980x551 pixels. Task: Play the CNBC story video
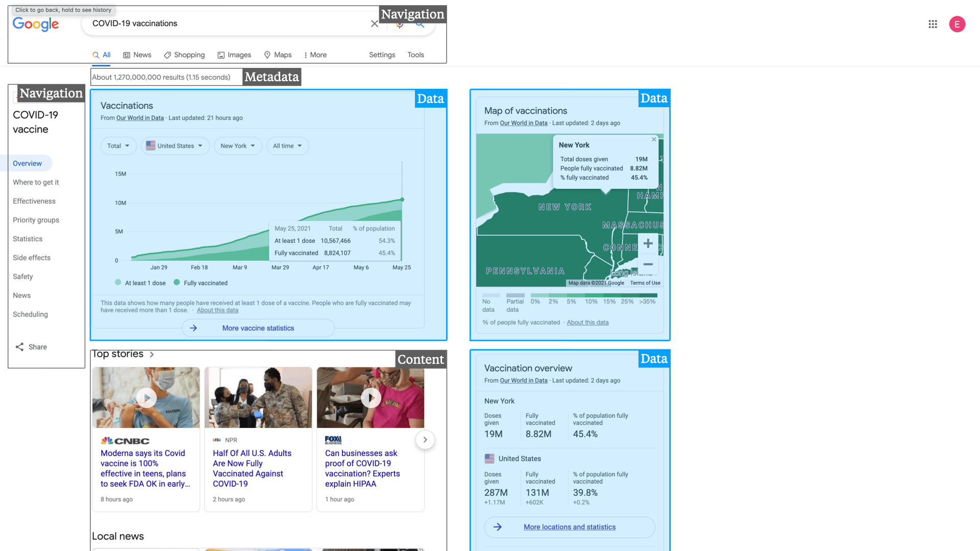pos(146,397)
